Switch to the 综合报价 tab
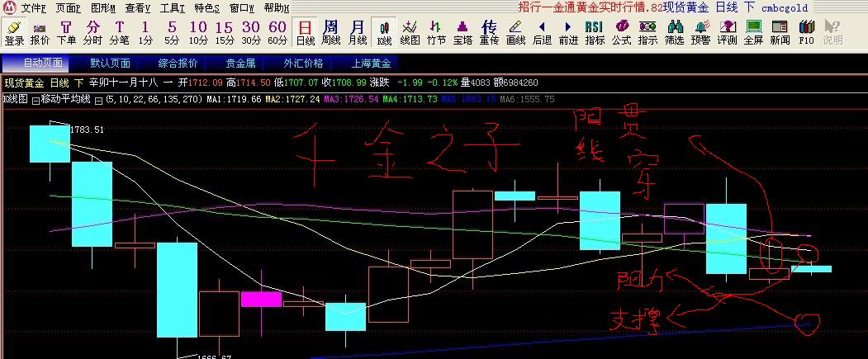This screenshot has height=359, width=868. click(x=178, y=63)
